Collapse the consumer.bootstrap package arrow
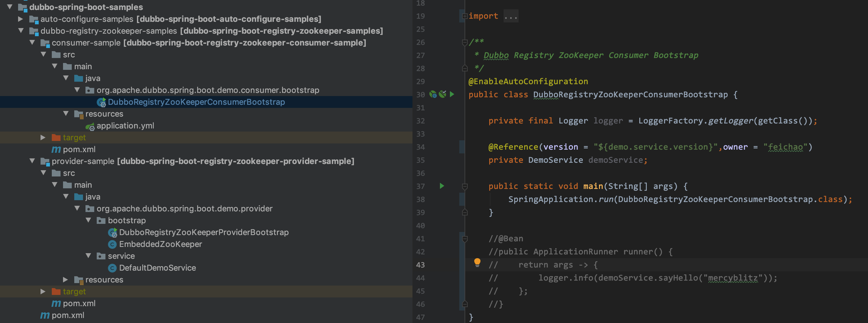868x323 pixels. (x=77, y=90)
